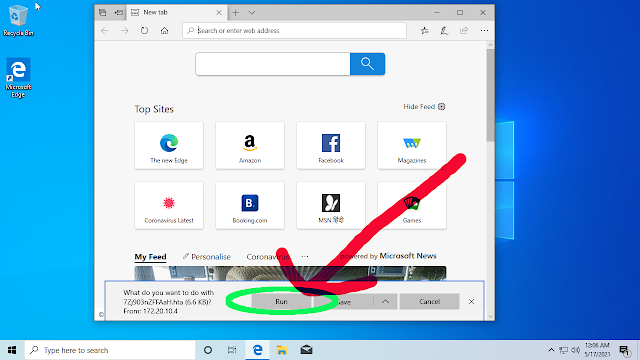Open the Mail app on taskbar

[307, 350]
